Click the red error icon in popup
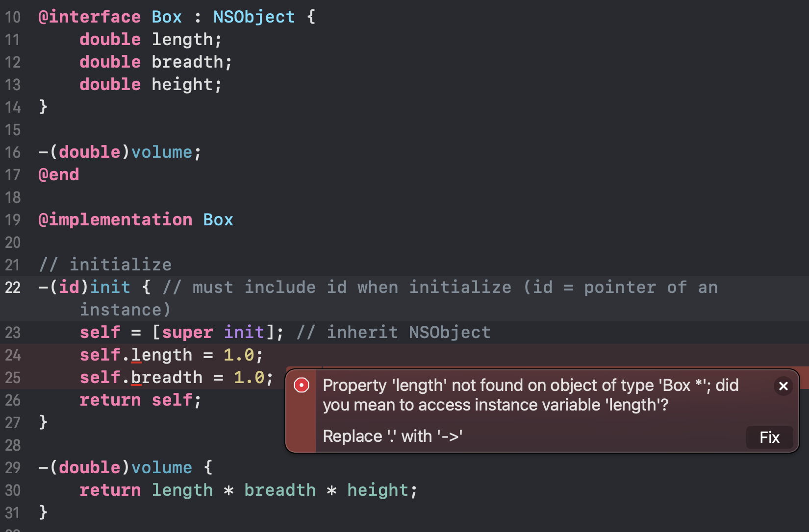 (x=302, y=386)
